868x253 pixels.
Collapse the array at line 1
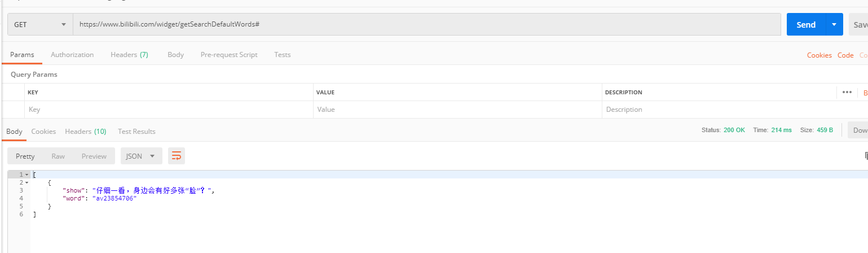[27, 175]
